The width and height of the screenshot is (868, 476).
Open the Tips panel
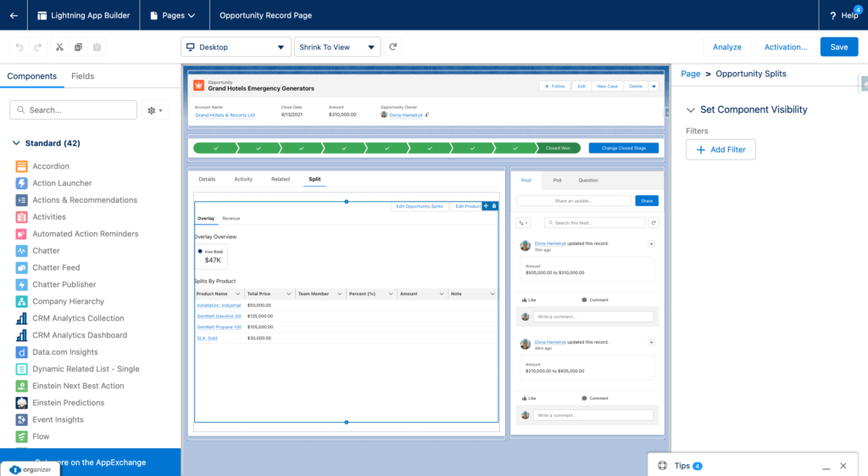click(682, 466)
